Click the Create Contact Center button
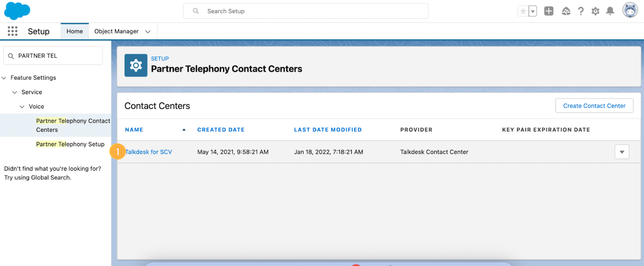Viewport: 644px width, 266px height. tap(594, 106)
